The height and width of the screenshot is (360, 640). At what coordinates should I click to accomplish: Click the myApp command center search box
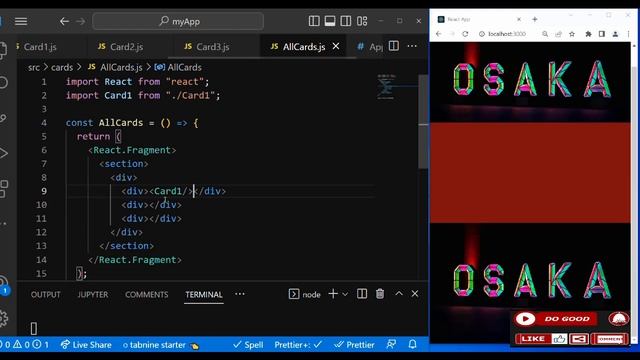(x=178, y=21)
